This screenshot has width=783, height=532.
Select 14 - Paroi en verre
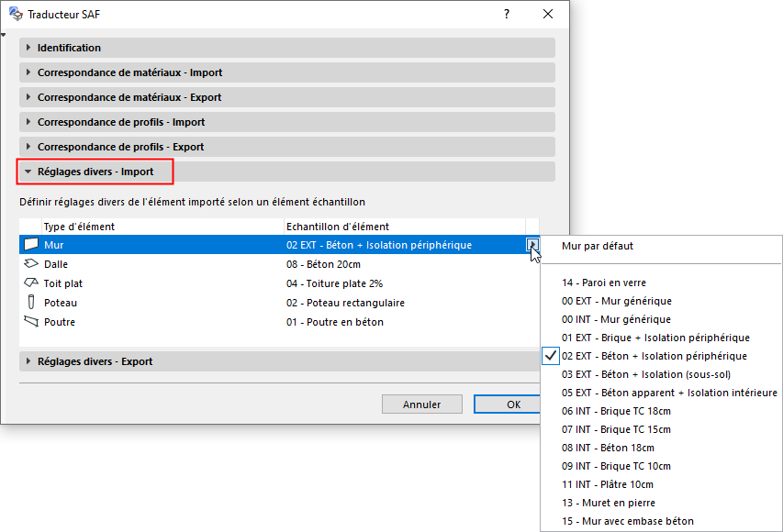coord(661,283)
